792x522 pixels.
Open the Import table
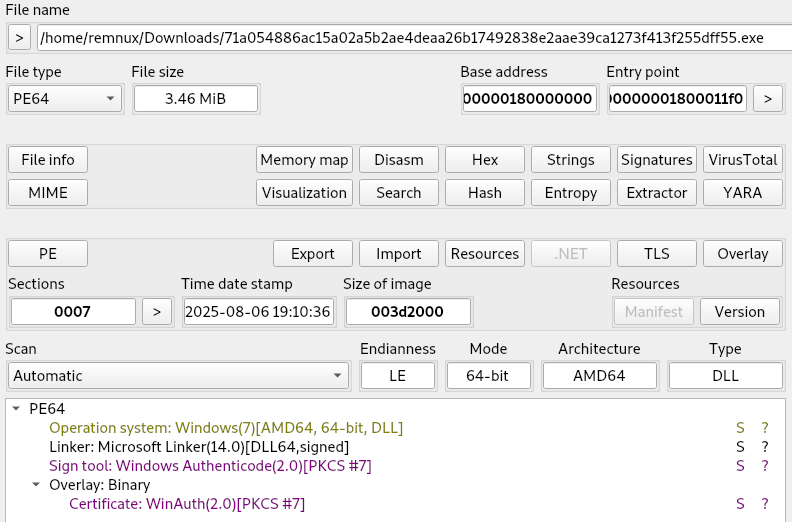(x=399, y=253)
